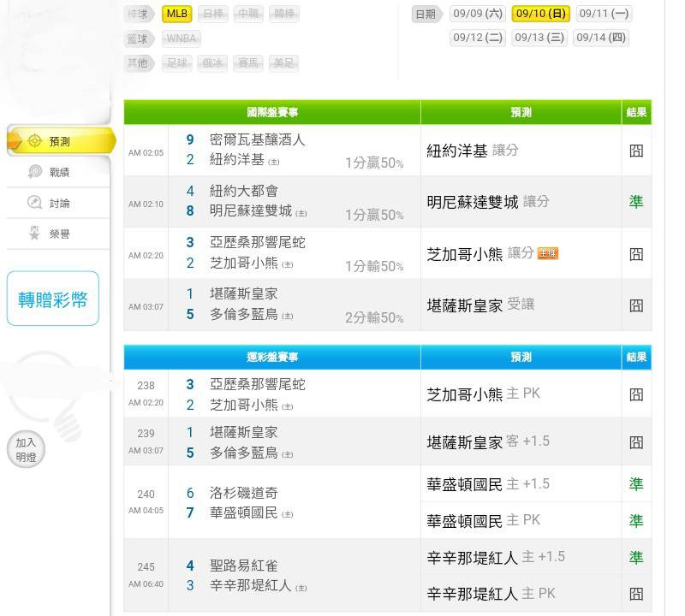Click the prediction 辛辛那堤紅人 主 PK
Image resolution: width=685 pixels, height=616 pixels.
[x=491, y=594]
